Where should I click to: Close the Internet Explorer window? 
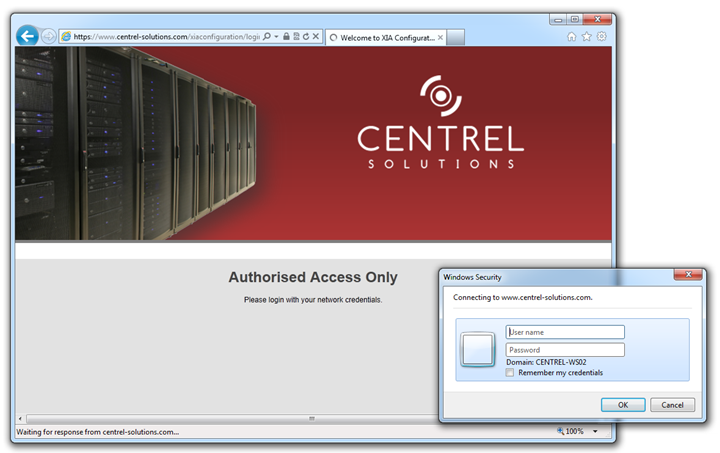[x=597, y=19]
